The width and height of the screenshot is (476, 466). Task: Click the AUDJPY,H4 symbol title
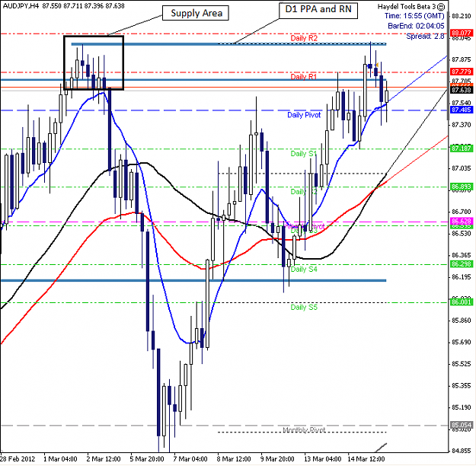coord(21,6)
